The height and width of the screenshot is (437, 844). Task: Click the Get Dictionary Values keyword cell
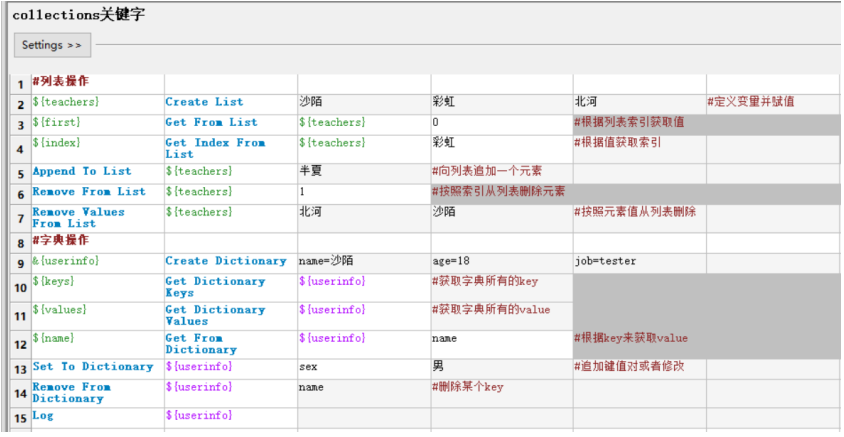[230, 316]
